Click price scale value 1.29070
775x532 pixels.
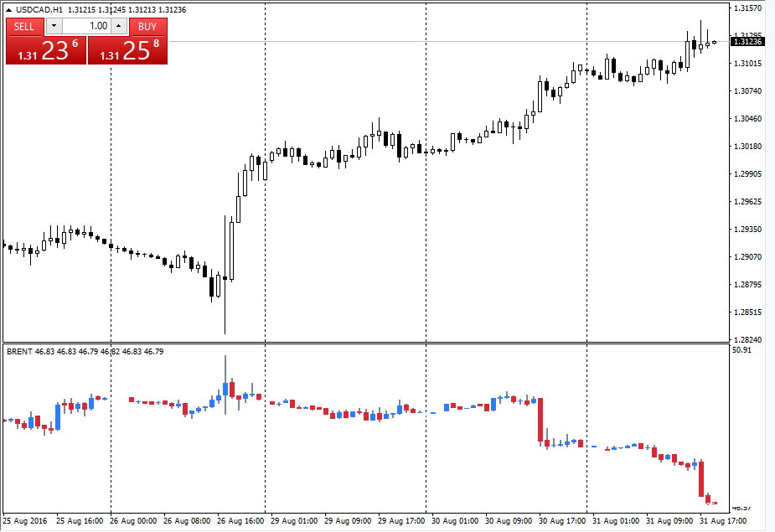point(748,257)
